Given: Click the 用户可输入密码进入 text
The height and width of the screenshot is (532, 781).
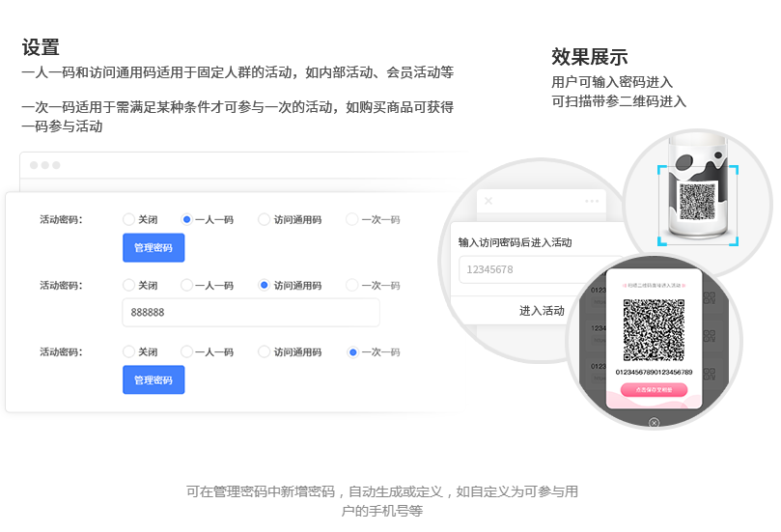Looking at the screenshot, I should (612, 82).
